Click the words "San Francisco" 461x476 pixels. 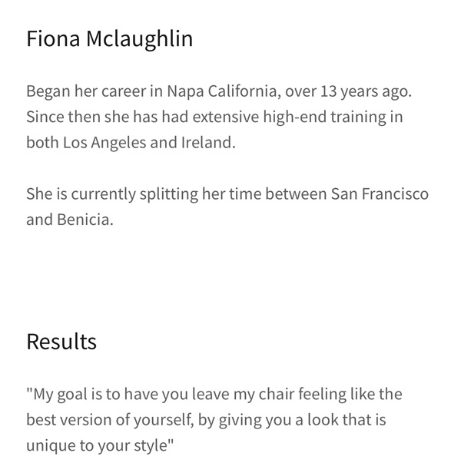pyautogui.click(x=380, y=193)
